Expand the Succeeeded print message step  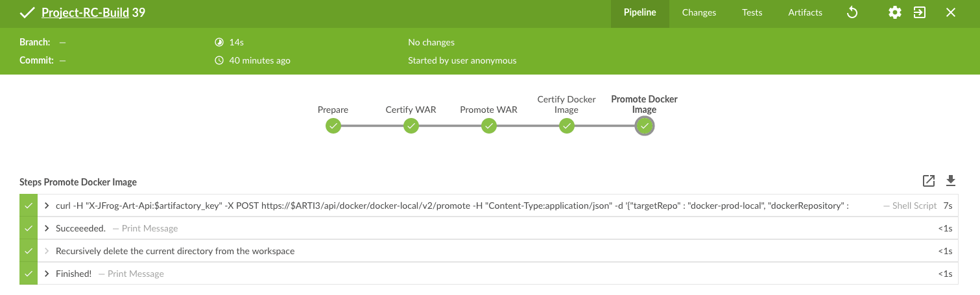47,228
